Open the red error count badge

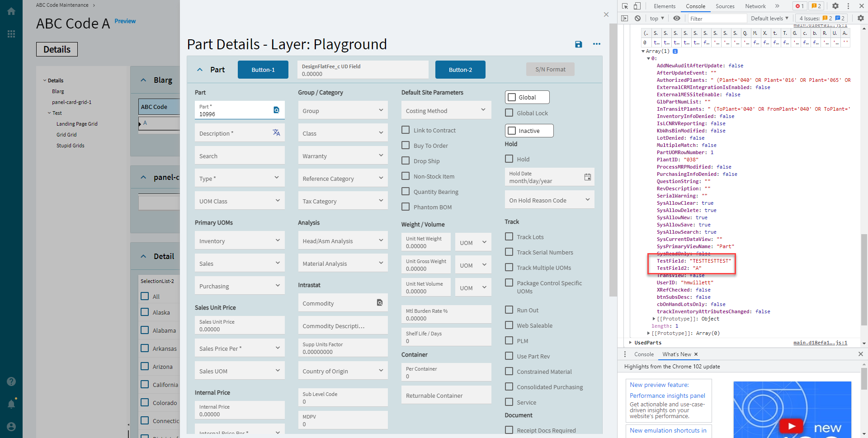[x=800, y=6]
